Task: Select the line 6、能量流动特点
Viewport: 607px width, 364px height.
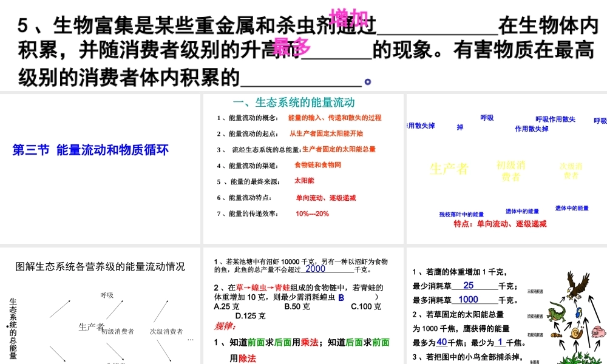Action: click(244, 198)
